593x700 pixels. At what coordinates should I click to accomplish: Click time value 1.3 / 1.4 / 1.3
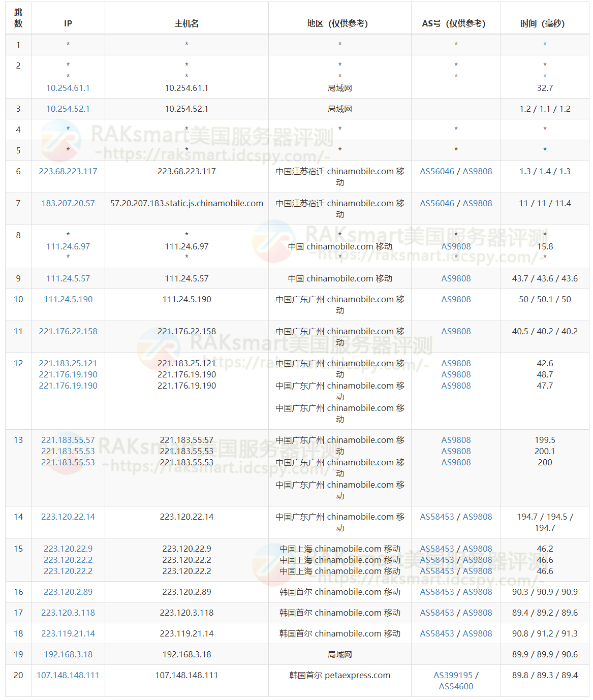point(545,171)
